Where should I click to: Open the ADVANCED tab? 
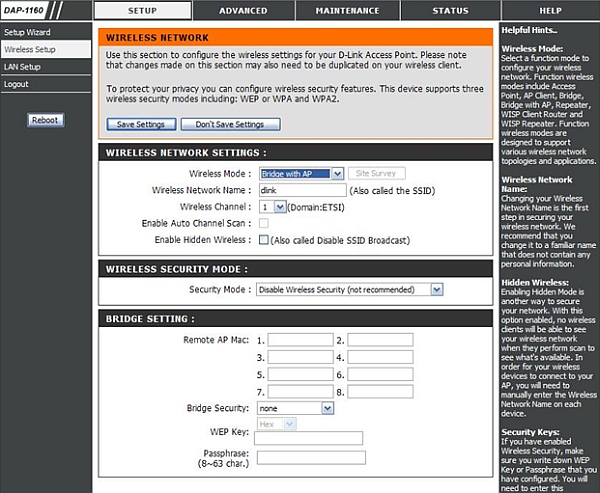[x=243, y=10]
